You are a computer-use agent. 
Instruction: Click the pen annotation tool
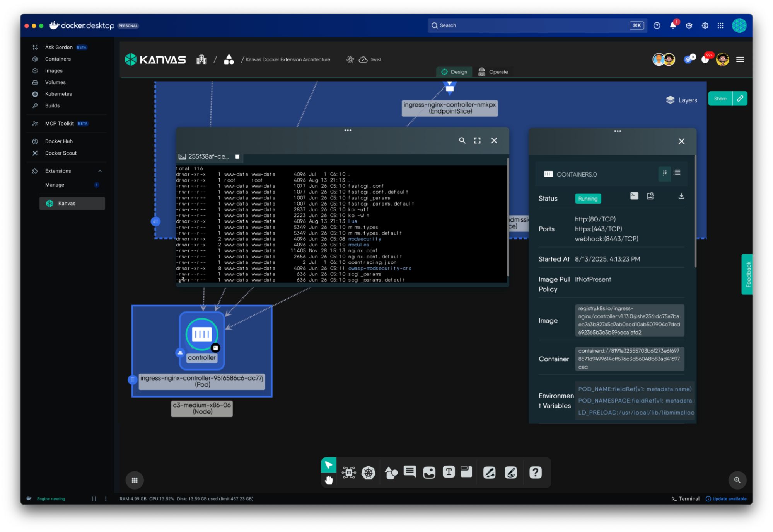pyautogui.click(x=489, y=472)
